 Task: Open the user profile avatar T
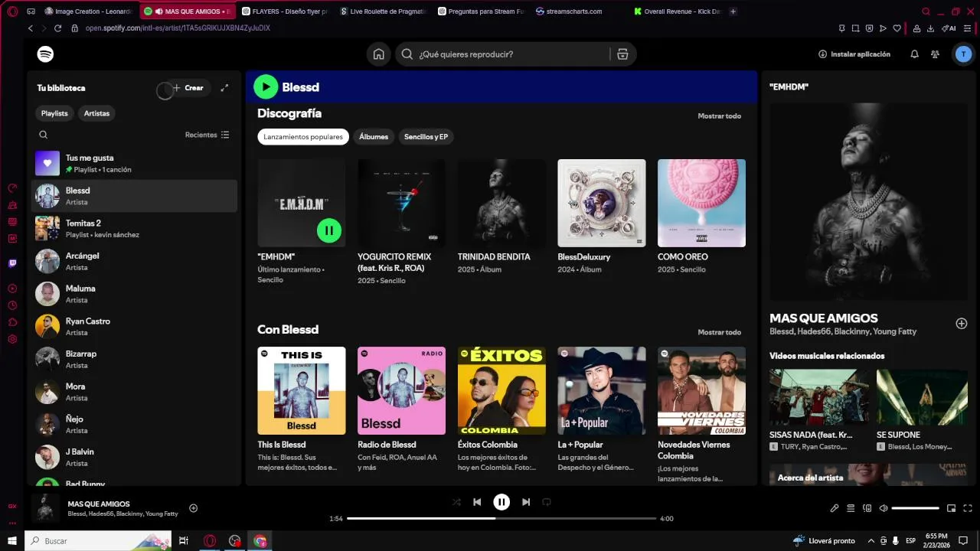point(963,54)
